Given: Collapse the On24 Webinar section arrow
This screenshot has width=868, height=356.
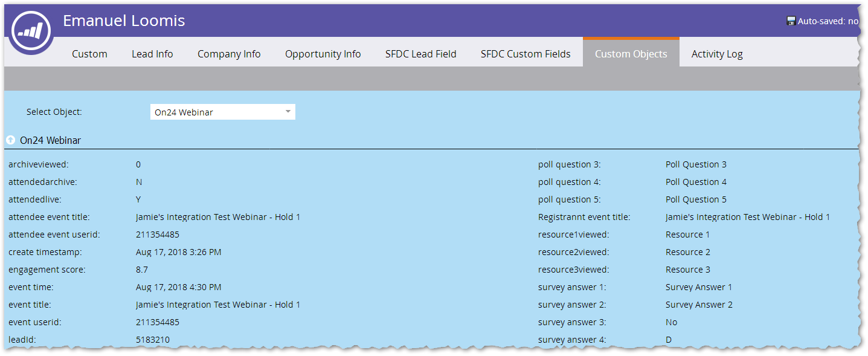Looking at the screenshot, I should [x=10, y=140].
